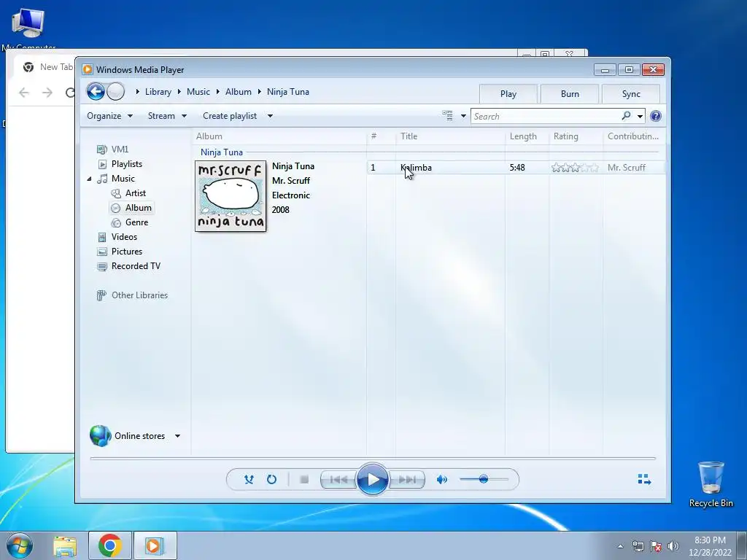This screenshot has height=560, width=747.
Task: Adjust the player volume slider
Action: point(484,479)
